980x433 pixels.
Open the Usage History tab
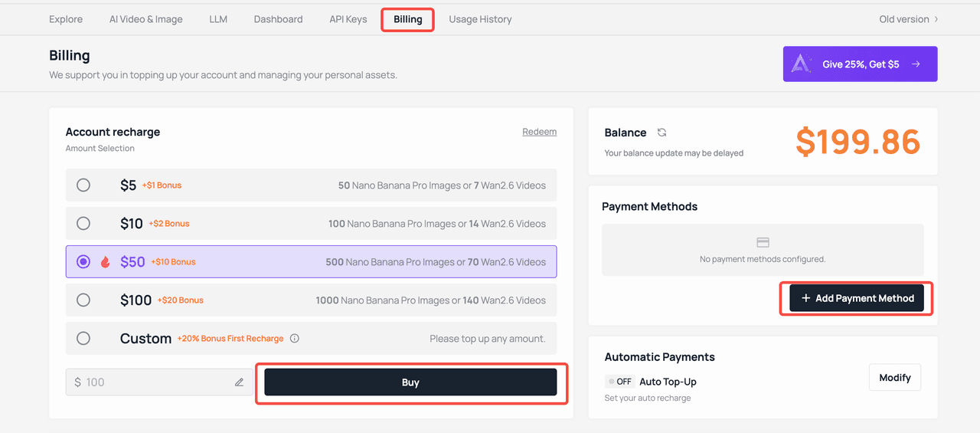point(480,19)
